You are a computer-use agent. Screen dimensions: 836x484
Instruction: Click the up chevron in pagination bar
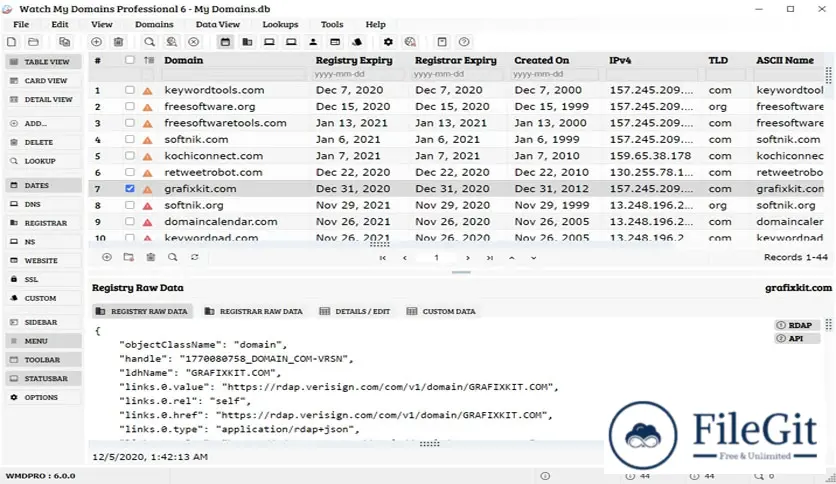511,258
